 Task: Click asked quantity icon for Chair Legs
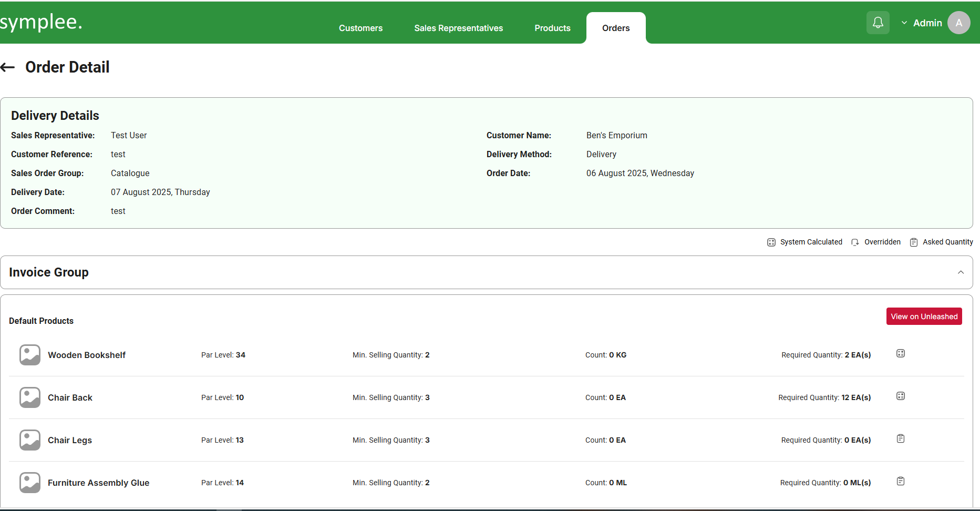(x=900, y=439)
